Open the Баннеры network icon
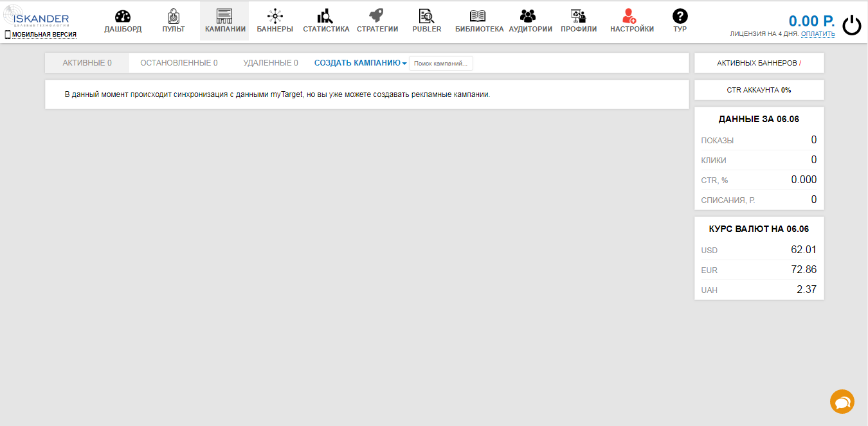 [x=275, y=16]
